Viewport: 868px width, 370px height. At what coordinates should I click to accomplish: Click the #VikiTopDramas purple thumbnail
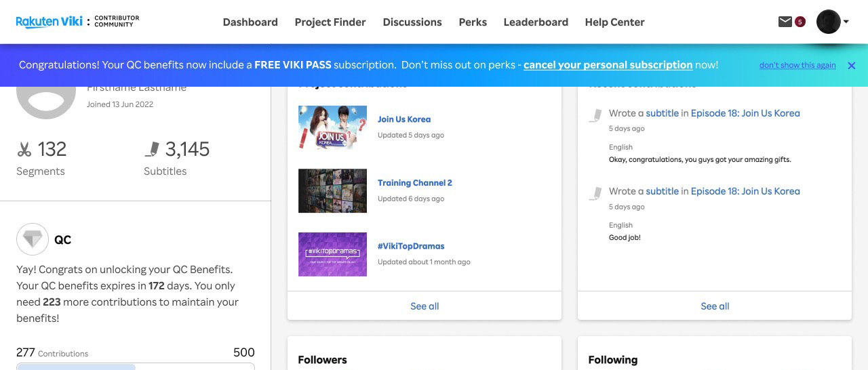tap(332, 254)
